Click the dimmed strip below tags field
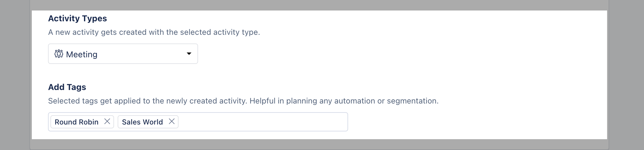The image size is (644, 150). pos(319,144)
